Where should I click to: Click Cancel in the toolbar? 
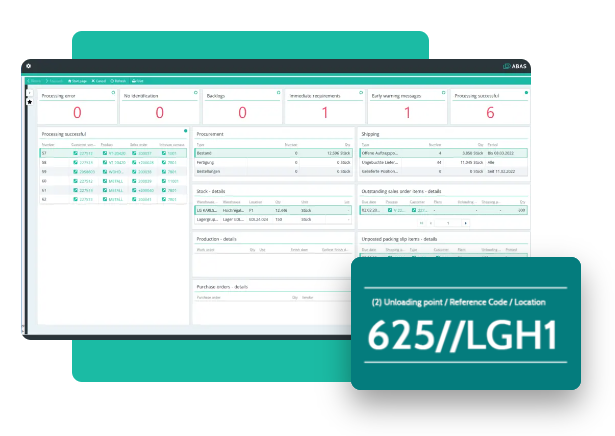coord(99,81)
